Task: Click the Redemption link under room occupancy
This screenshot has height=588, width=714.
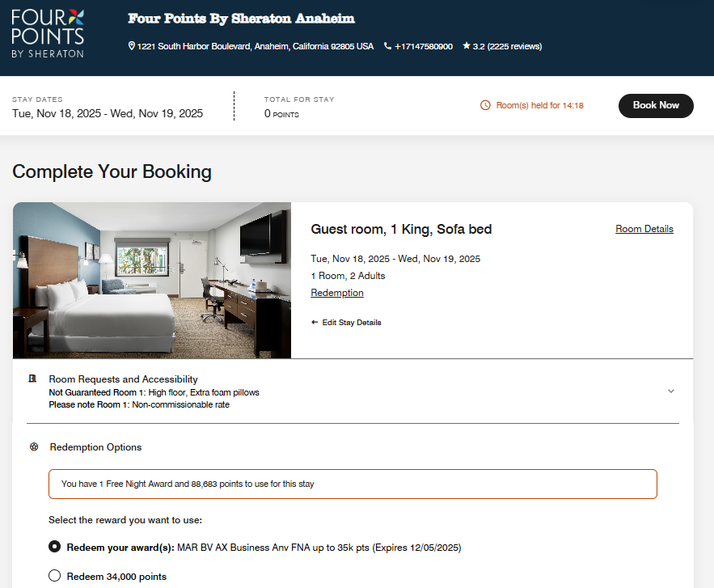Action: 337,292
